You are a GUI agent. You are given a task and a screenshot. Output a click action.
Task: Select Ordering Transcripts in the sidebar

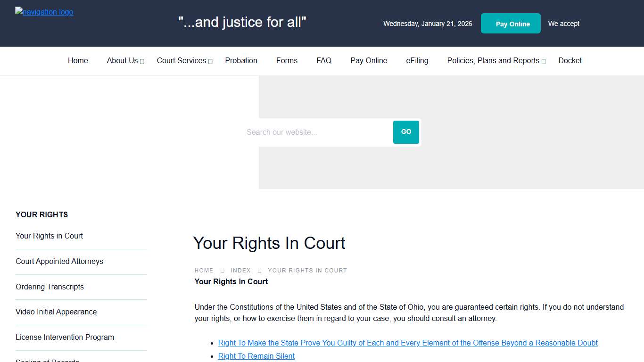[50, 287]
